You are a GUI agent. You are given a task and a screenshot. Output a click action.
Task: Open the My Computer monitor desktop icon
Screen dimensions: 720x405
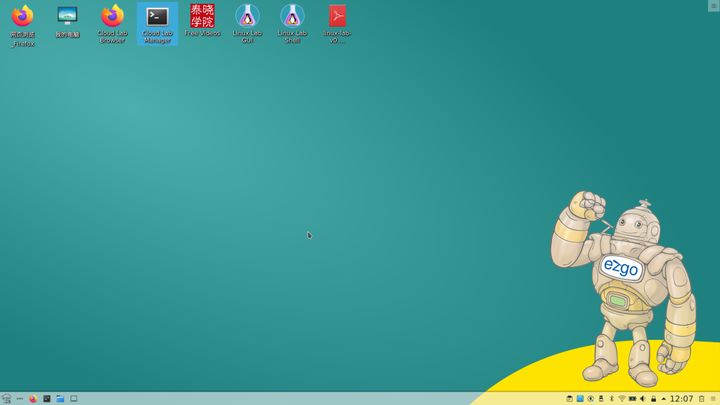pyautogui.click(x=68, y=22)
